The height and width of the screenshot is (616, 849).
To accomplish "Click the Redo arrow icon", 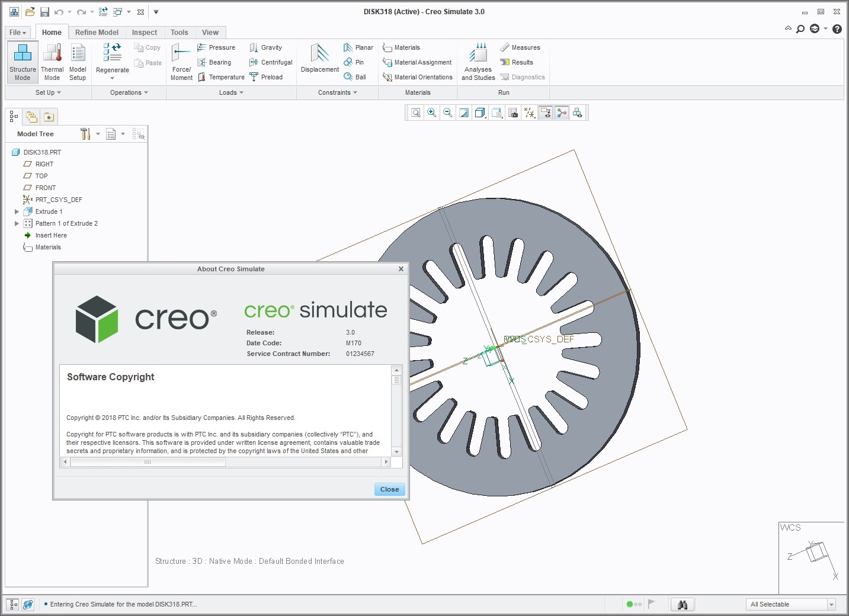I will pos(81,12).
